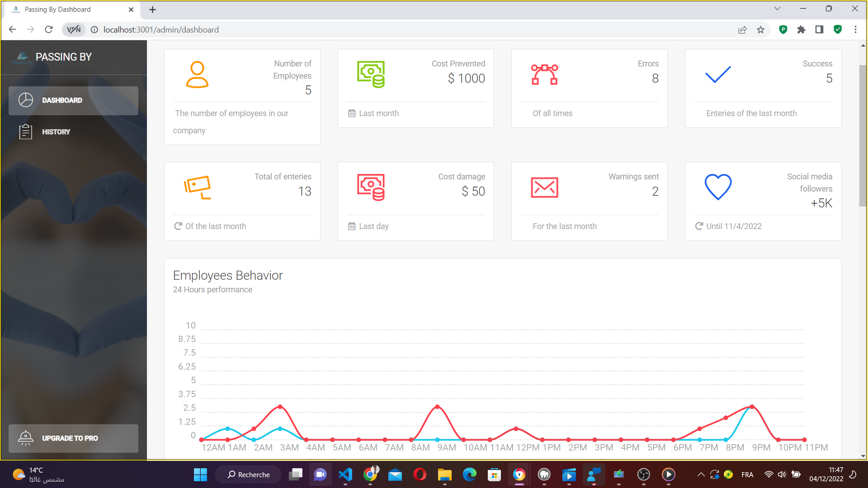
Task: Click the orange employee person icon
Action: point(197,75)
